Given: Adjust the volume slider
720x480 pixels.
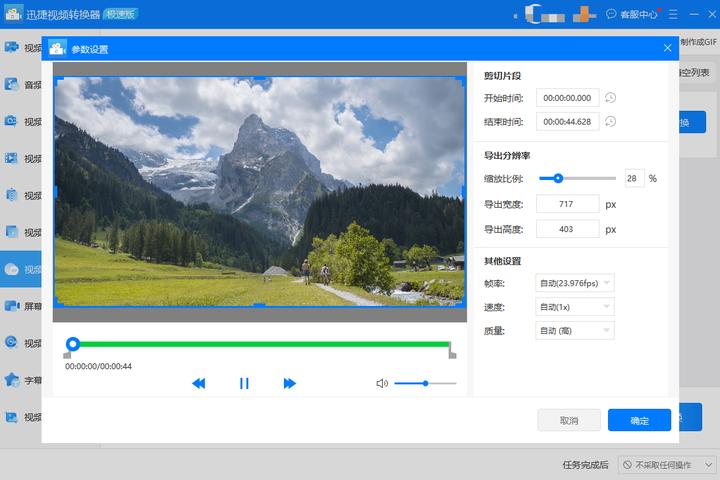Looking at the screenshot, I should [425, 383].
